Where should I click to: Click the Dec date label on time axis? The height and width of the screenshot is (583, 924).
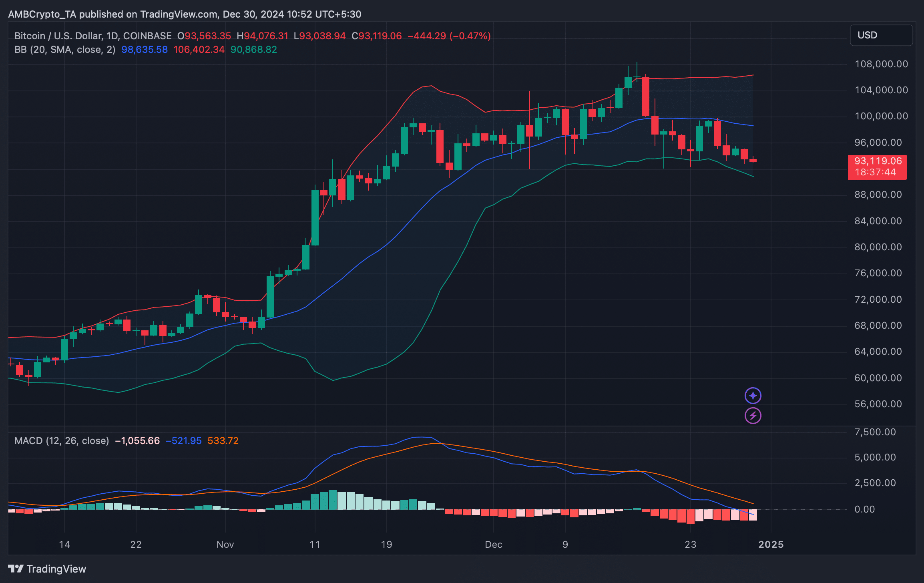click(493, 545)
